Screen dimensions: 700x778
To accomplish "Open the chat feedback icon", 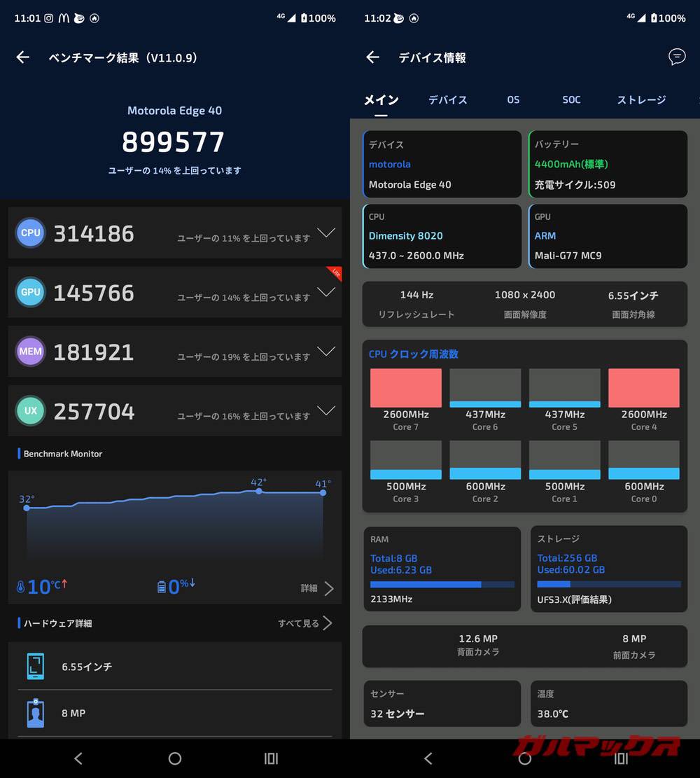I will (677, 57).
